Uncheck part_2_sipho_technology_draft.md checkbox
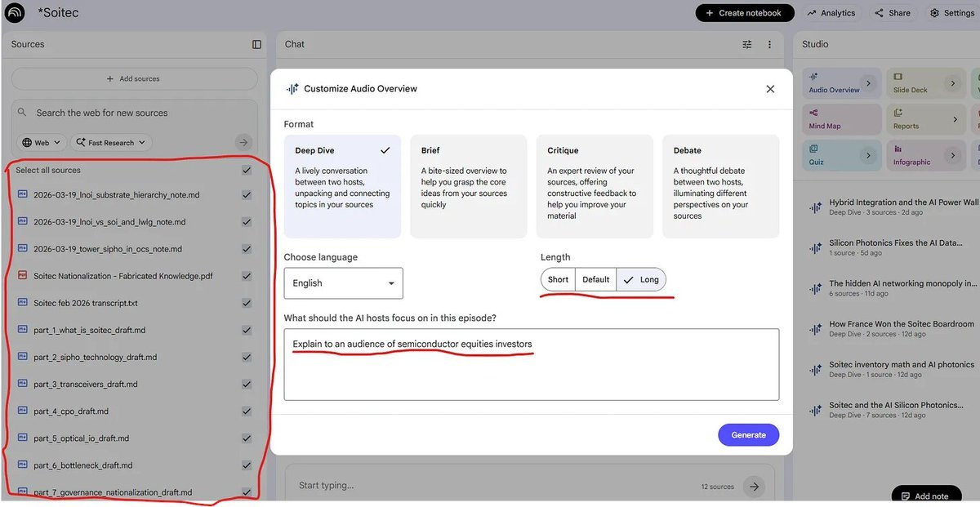980x507 pixels. click(247, 357)
